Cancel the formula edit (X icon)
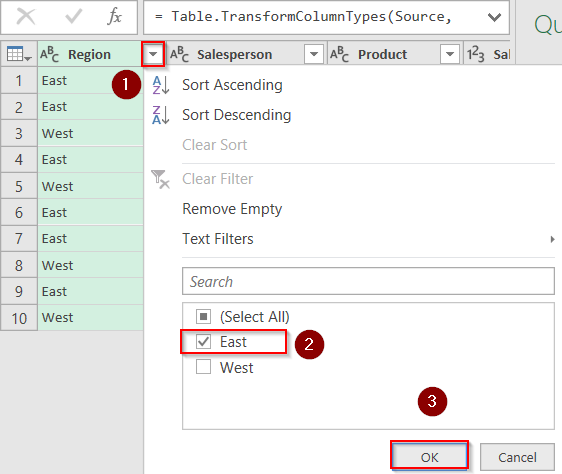This screenshot has height=474, width=562. point(26,17)
